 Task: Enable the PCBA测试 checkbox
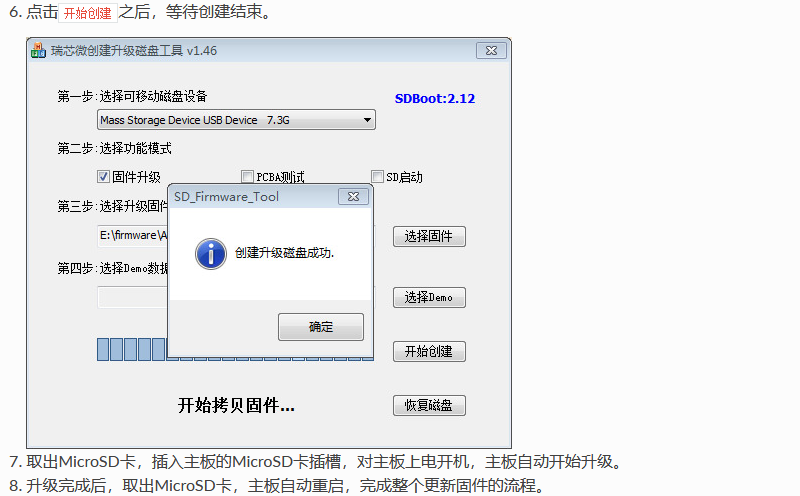[247, 177]
